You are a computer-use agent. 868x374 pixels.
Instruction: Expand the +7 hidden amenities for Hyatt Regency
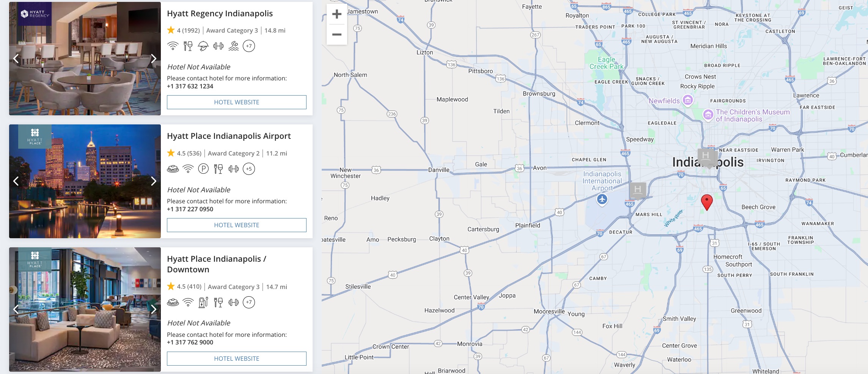(249, 46)
